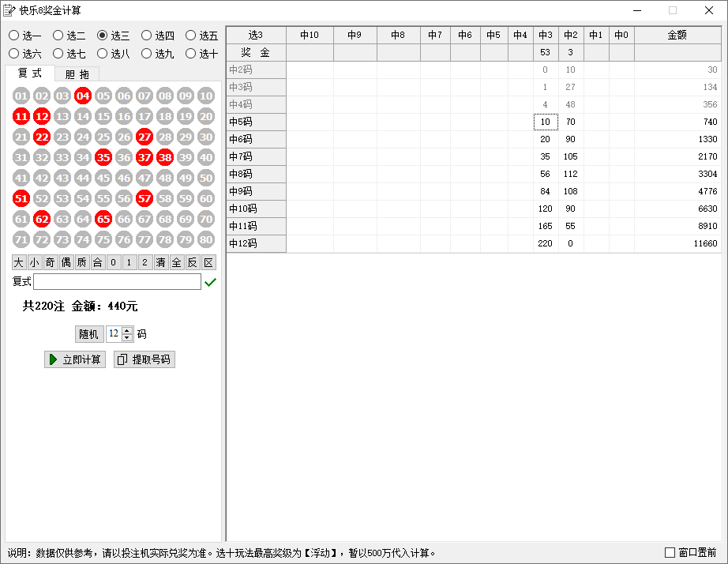This screenshot has height=564, width=728.
Task: Choose the 选五 play type
Action: (191, 36)
